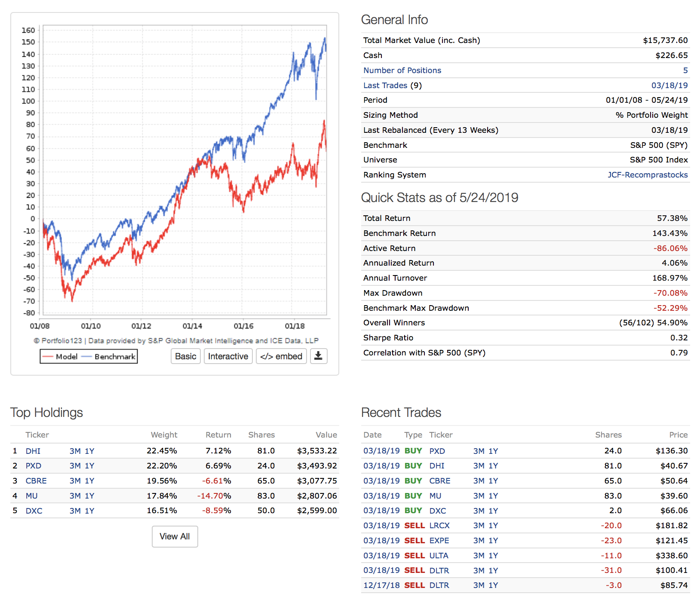Viewport: 700px width, 600px height.
Task: Open the Number of Positions link
Action: click(402, 70)
